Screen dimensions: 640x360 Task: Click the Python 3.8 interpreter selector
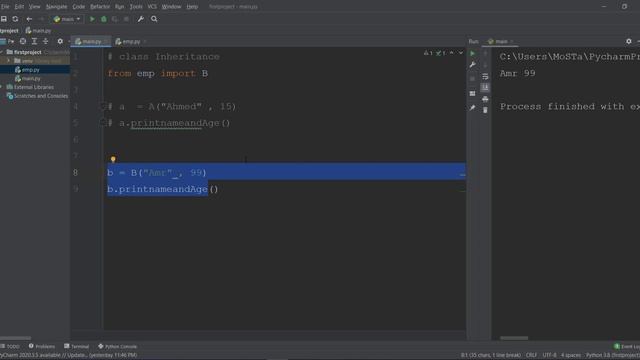[613, 355]
